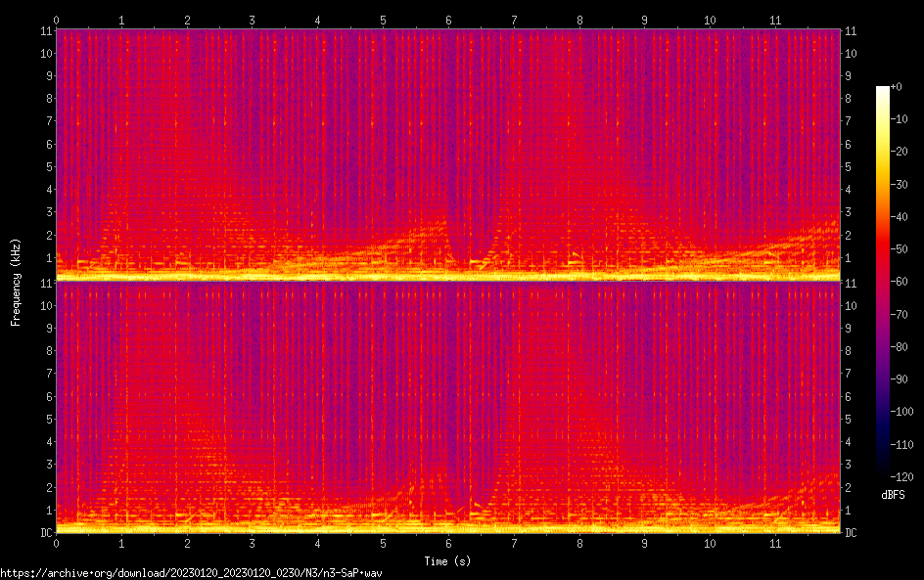
Task: Click the "3" tick on the top time axis
Action: (253, 19)
